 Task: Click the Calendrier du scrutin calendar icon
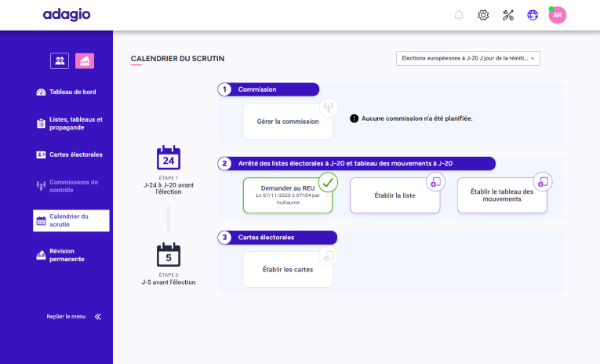coord(41,221)
